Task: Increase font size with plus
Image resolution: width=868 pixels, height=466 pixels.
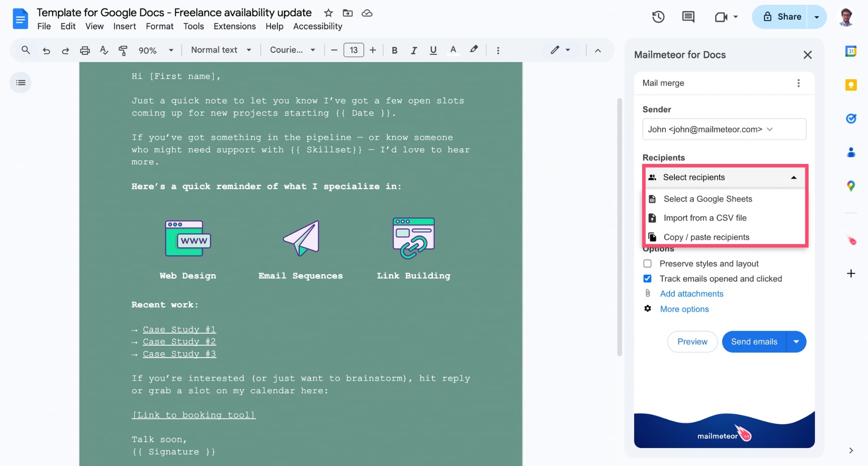Action: tap(373, 50)
